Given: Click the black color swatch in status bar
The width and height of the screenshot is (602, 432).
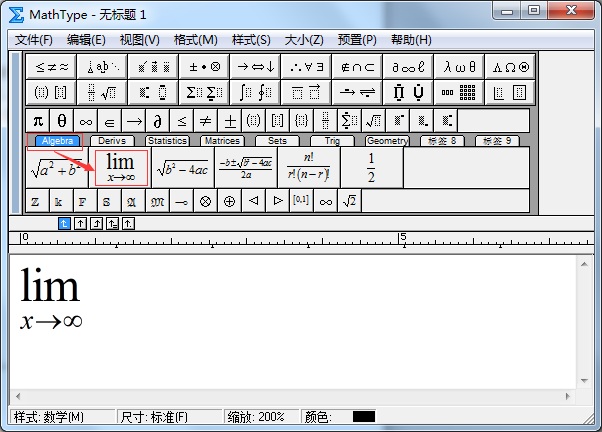Looking at the screenshot, I should coord(364,417).
